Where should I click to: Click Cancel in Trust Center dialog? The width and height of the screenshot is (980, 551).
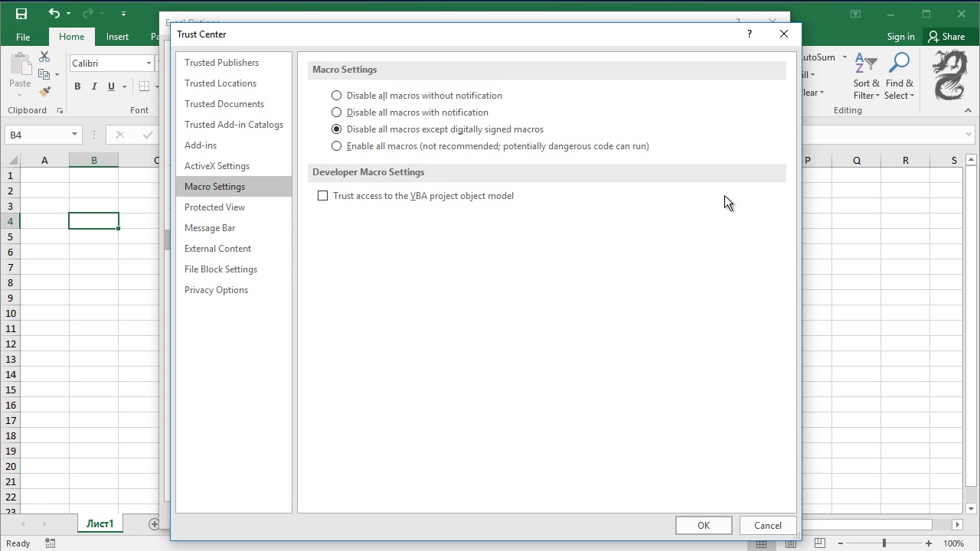(x=768, y=526)
